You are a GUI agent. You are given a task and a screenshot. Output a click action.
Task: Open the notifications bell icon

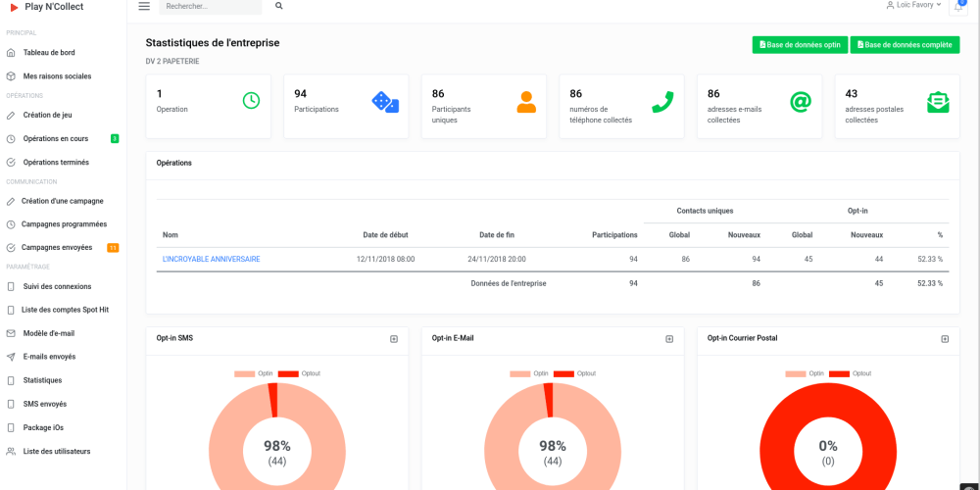pyautogui.click(x=958, y=7)
